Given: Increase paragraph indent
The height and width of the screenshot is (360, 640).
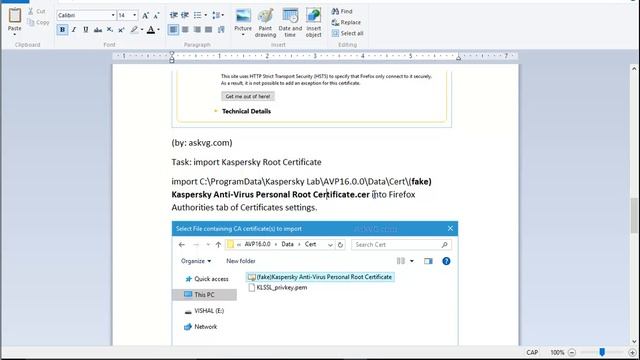Looking at the screenshot, I should pos(185,15).
